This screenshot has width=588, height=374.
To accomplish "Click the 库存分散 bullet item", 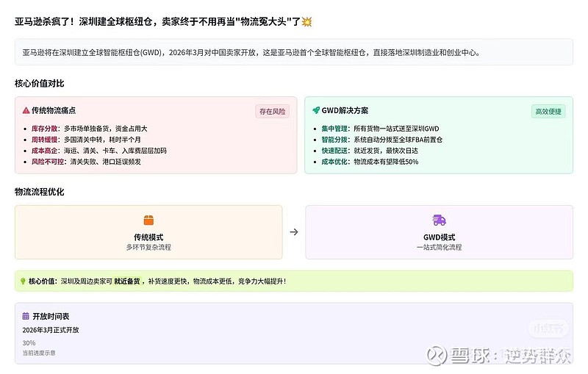I will (89, 129).
